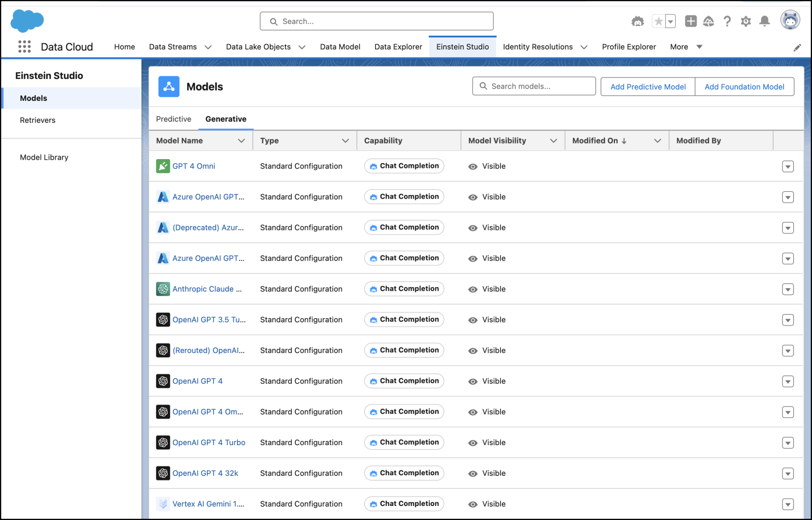This screenshot has width=812, height=520.
Task: Open row actions for OpenAI GPT 4 Turbo
Action: pyautogui.click(x=788, y=443)
